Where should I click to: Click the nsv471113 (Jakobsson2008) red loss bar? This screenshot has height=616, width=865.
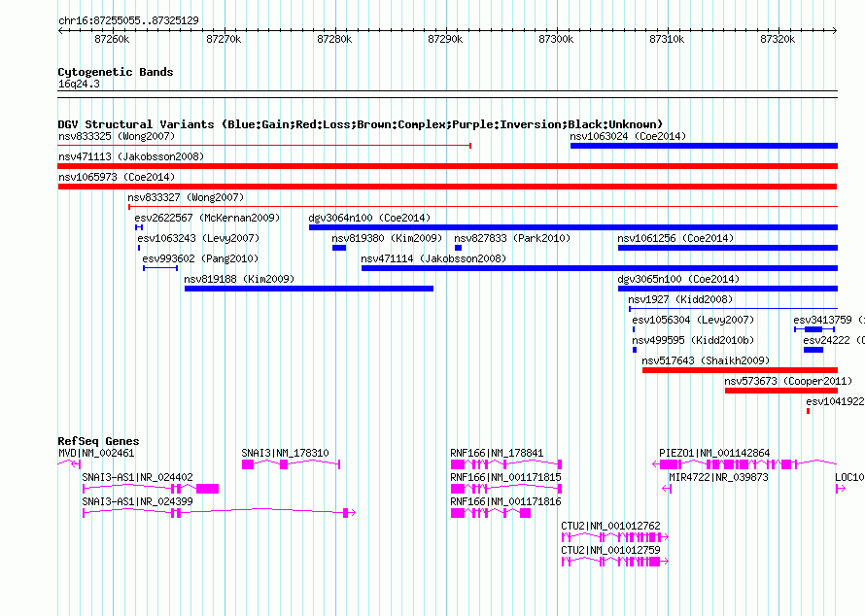coord(448,166)
